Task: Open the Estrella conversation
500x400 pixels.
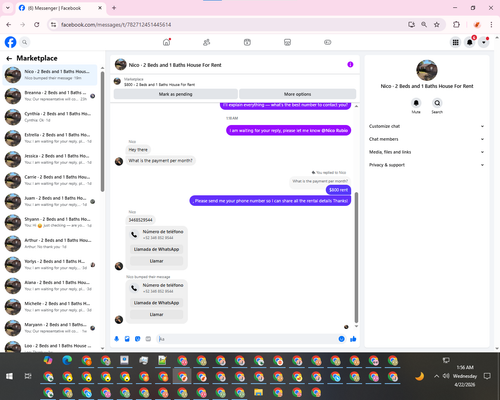Action: pyautogui.click(x=50, y=138)
